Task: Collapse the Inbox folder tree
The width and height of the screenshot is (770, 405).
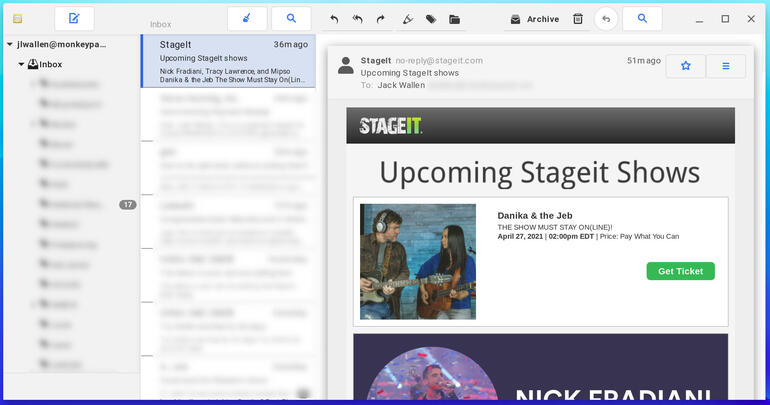Action: tap(21, 64)
